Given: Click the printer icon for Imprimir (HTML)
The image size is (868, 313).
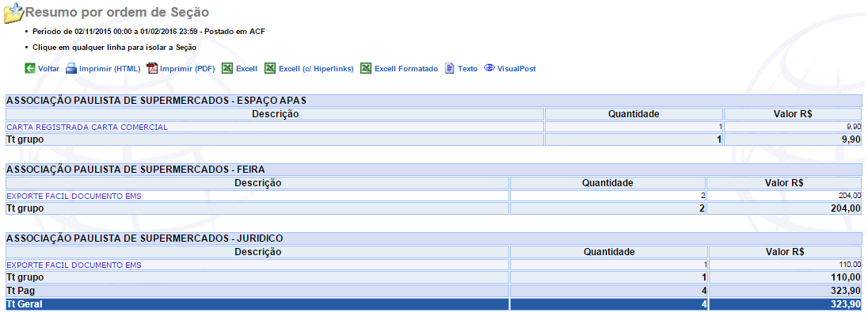Looking at the screenshot, I should (70, 69).
